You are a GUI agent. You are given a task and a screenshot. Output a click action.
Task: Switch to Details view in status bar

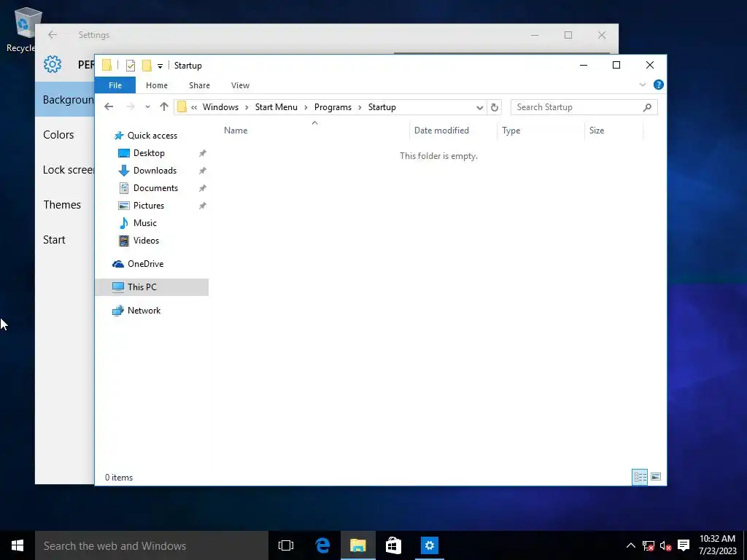pyautogui.click(x=640, y=477)
